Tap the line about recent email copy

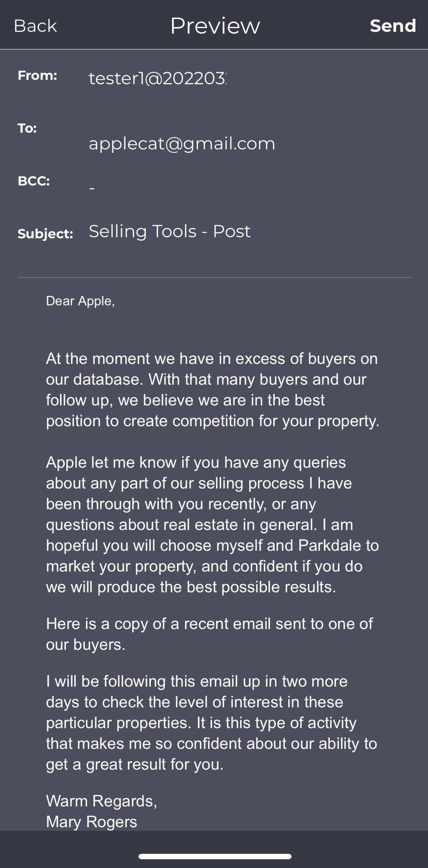(x=209, y=634)
